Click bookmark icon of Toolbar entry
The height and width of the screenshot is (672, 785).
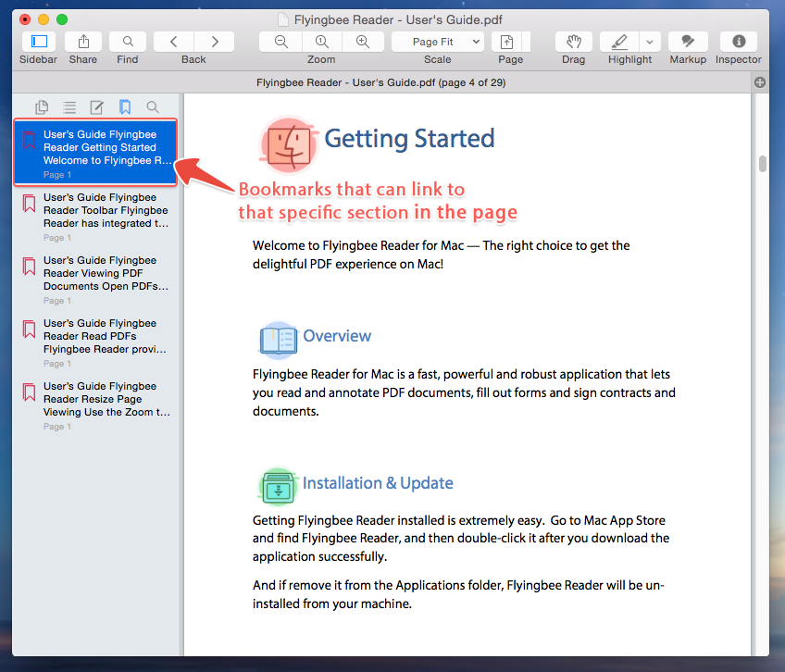click(29, 204)
